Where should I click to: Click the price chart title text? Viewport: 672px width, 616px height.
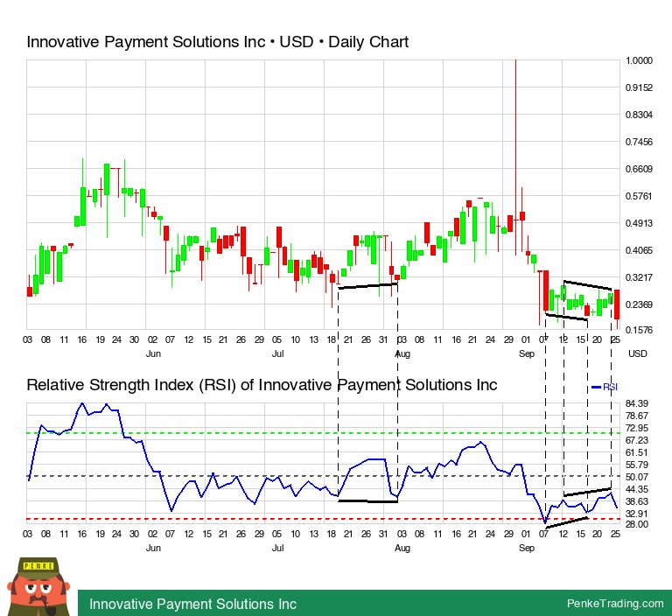217,42
